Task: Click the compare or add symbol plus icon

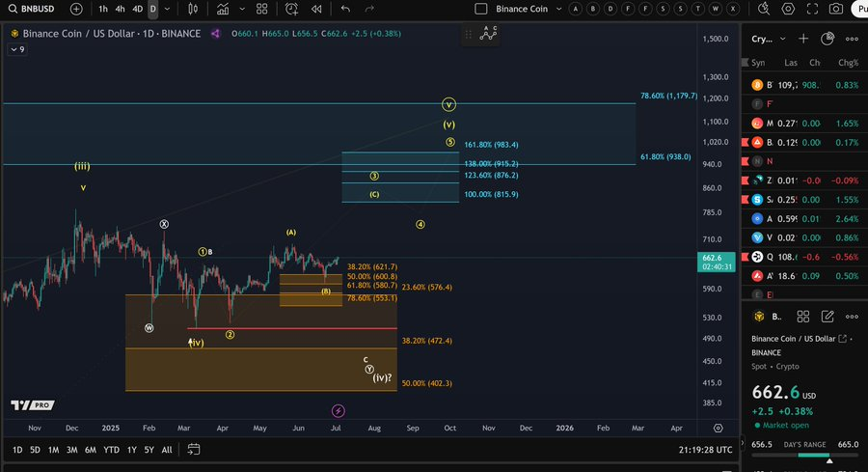Action: click(x=76, y=9)
